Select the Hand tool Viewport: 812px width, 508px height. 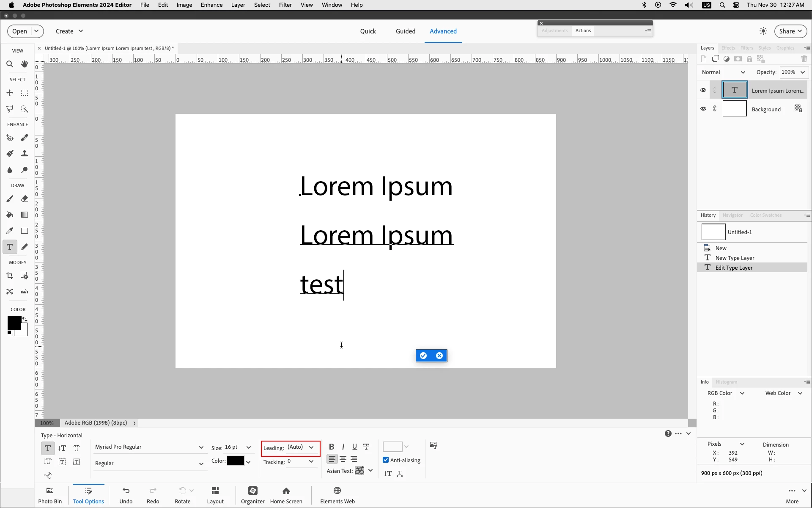coord(25,64)
